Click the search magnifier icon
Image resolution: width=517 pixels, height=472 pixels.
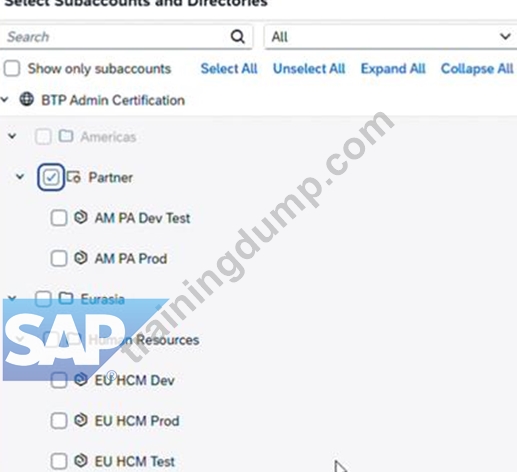[x=237, y=36]
